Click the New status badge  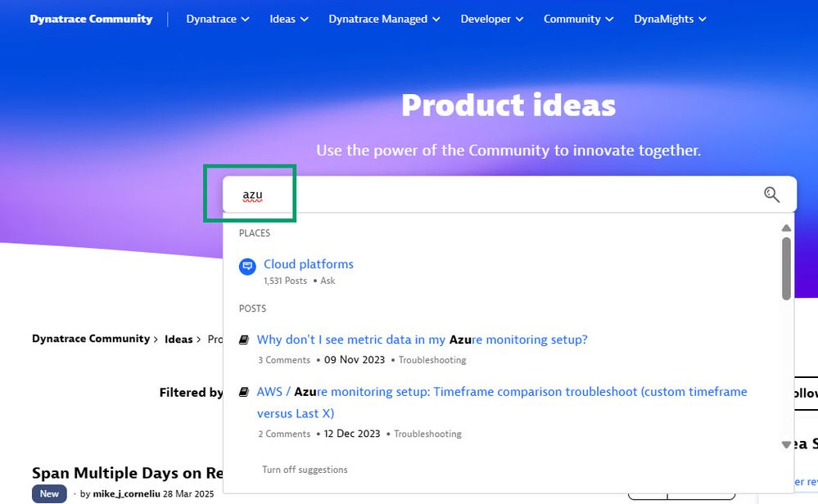(x=50, y=493)
